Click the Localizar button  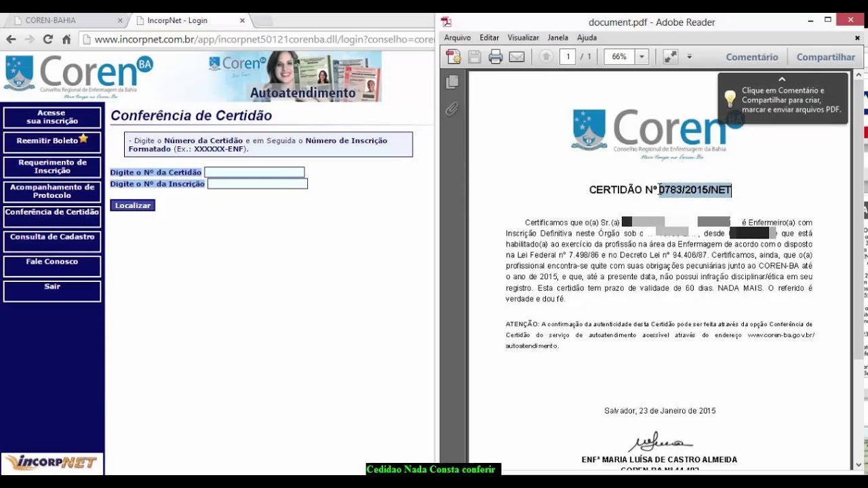pos(133,205)
